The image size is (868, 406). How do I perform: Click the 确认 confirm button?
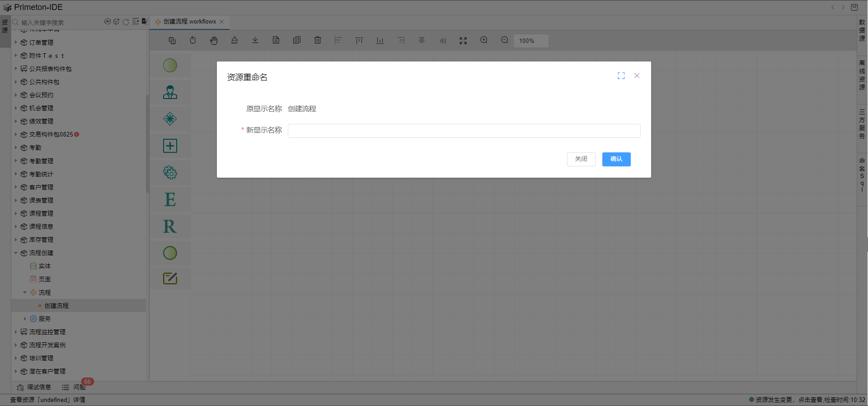pyautogui.click(x=616, y=159)
